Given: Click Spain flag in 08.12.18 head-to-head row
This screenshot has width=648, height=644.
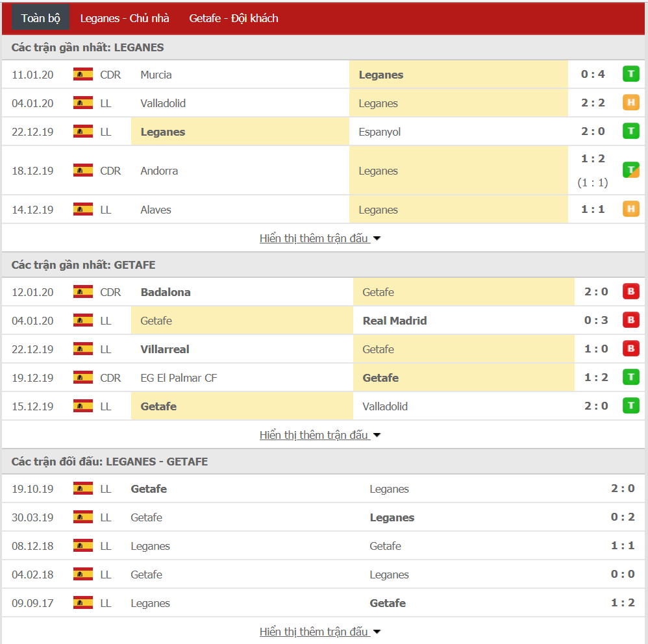Looking at the screenshot, I should (x=83, y=545).
